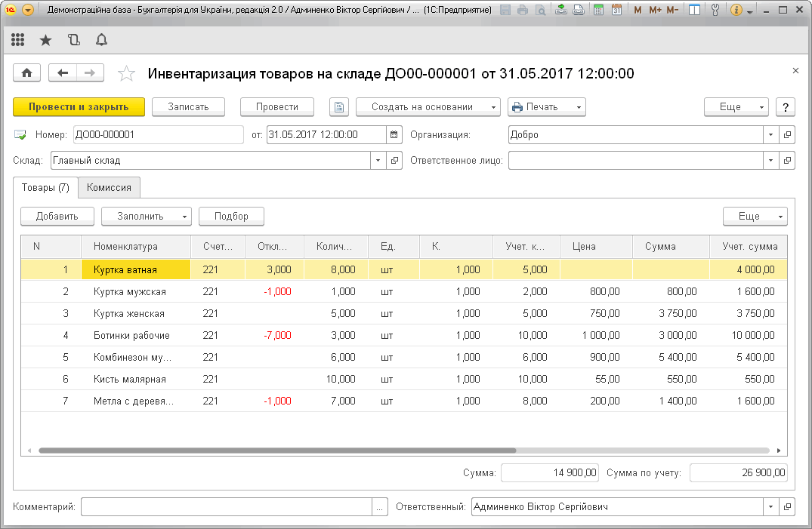Open date picker next to document date
The width and height of the screenshot is (812, 529).
click(x=394, y=135)
